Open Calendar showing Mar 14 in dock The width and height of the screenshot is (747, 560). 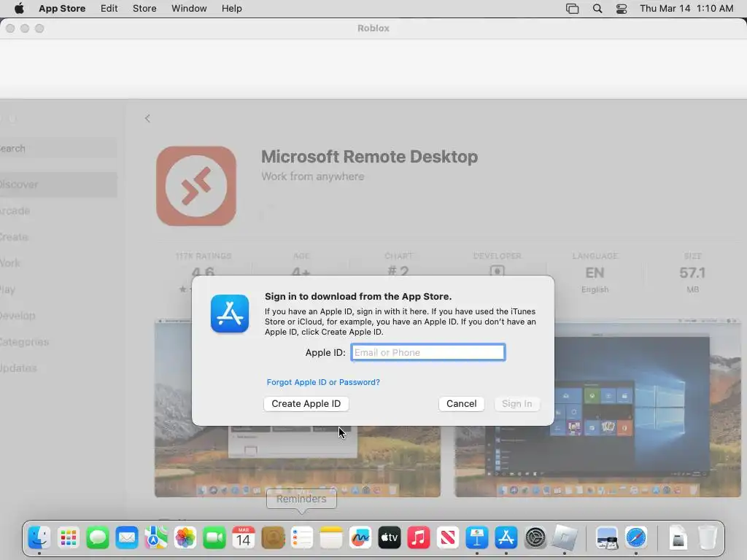click(x=244, y=537)
